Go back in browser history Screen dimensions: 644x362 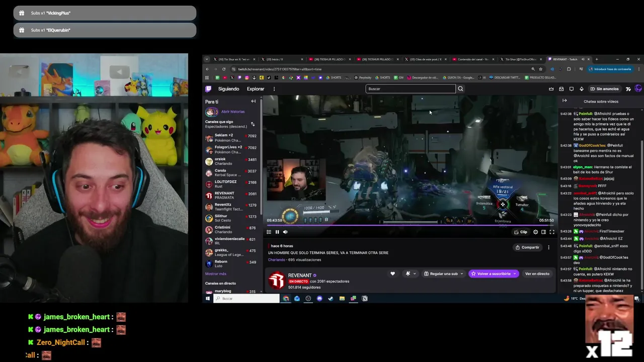[207, 69]
